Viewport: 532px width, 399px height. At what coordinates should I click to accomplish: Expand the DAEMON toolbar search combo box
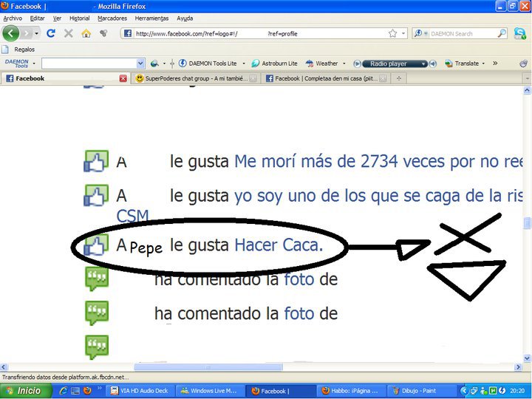pos(140,64)
